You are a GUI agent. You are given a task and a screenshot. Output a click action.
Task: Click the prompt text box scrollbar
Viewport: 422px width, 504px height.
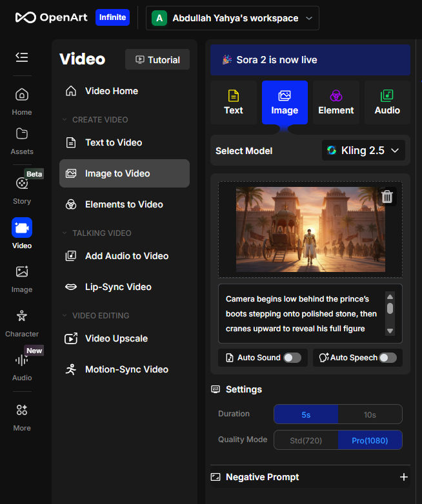[390, 309]
